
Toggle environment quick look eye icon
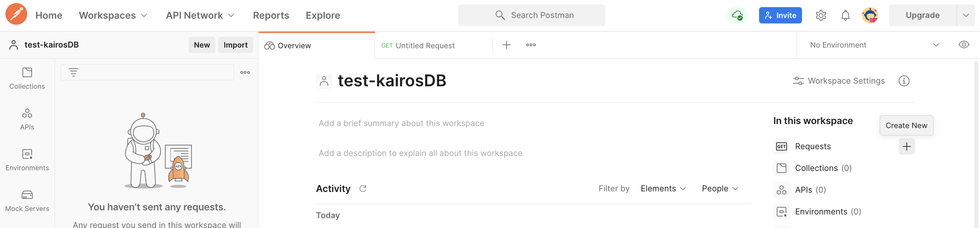(x=963, y=45)
